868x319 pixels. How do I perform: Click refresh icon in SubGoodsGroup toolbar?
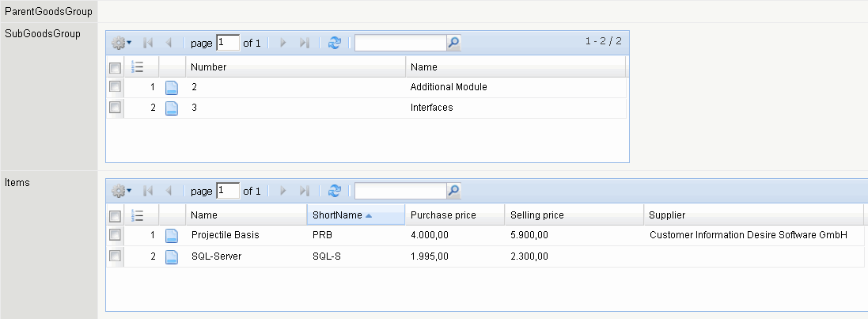pos(334,44)
